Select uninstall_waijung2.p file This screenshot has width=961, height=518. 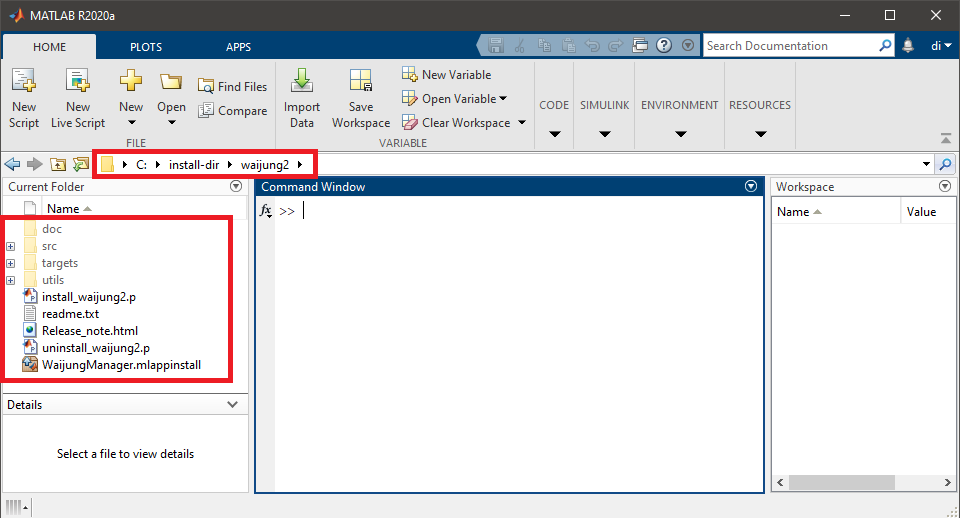(96, 348)
